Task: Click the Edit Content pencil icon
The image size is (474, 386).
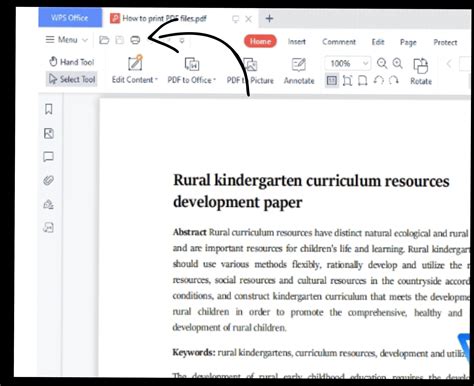Action: coord(135,63)
